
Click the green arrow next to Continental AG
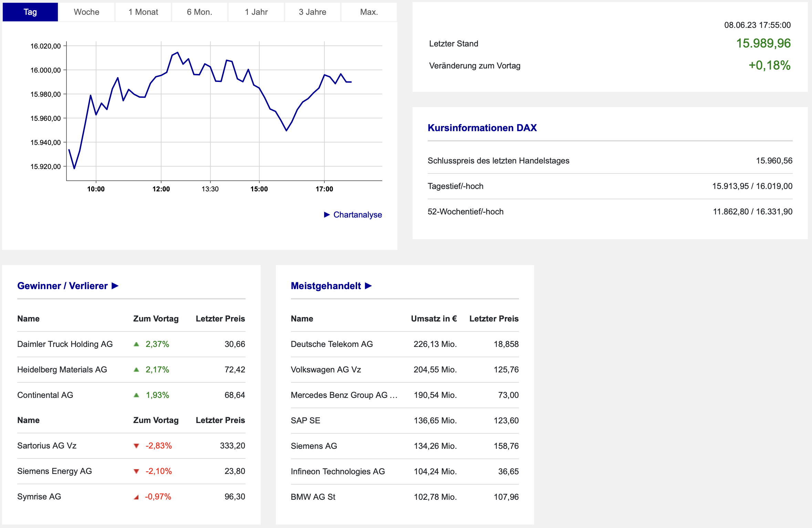136,395
